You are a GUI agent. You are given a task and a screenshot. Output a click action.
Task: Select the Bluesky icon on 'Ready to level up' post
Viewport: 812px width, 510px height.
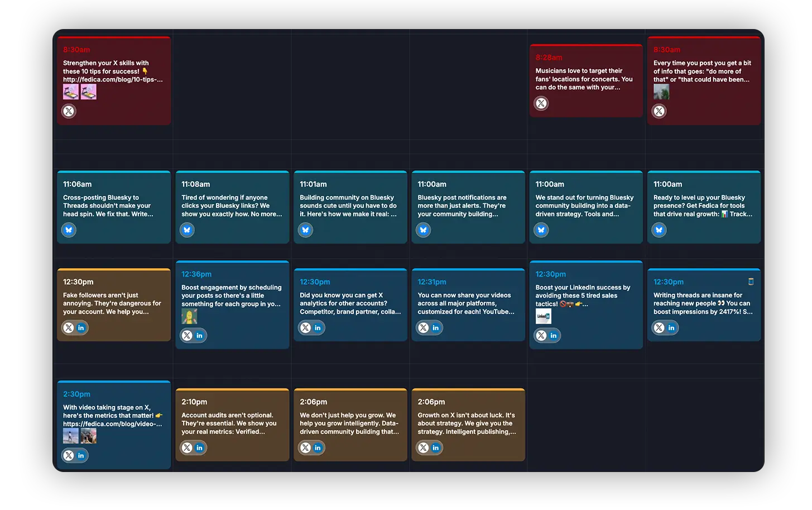pos(659,230)
